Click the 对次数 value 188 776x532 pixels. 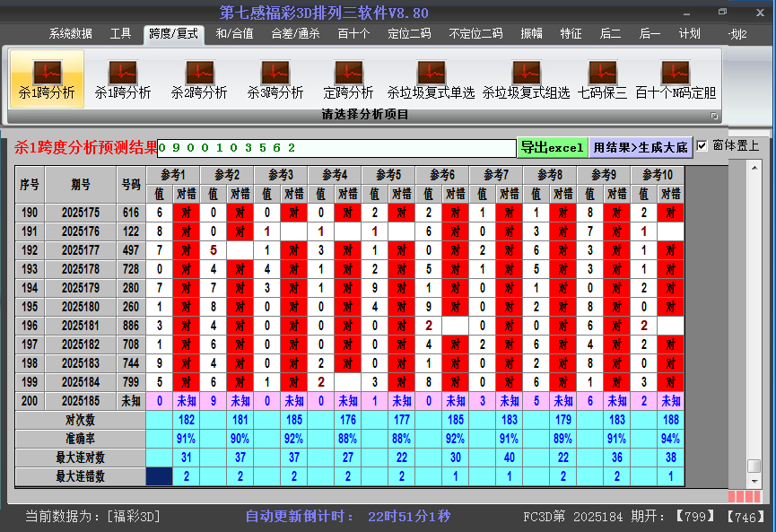(x=671, y=420)
